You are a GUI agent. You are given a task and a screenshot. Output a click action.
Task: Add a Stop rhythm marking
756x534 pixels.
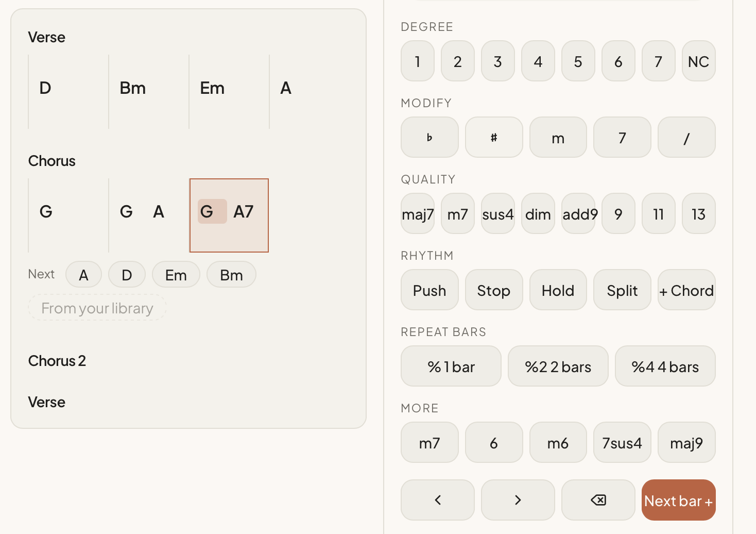click(494, 290)
